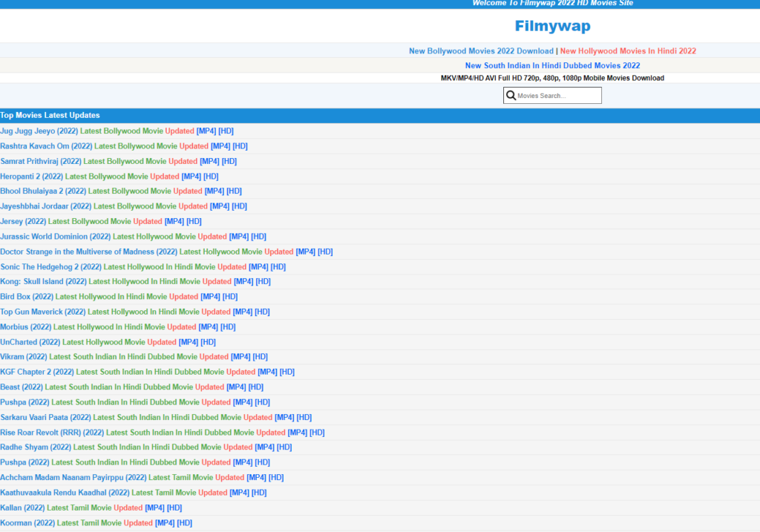Open Rise Roar Revolt (RRR) (2022) link
760x532 pixels.
pos(163,432)
